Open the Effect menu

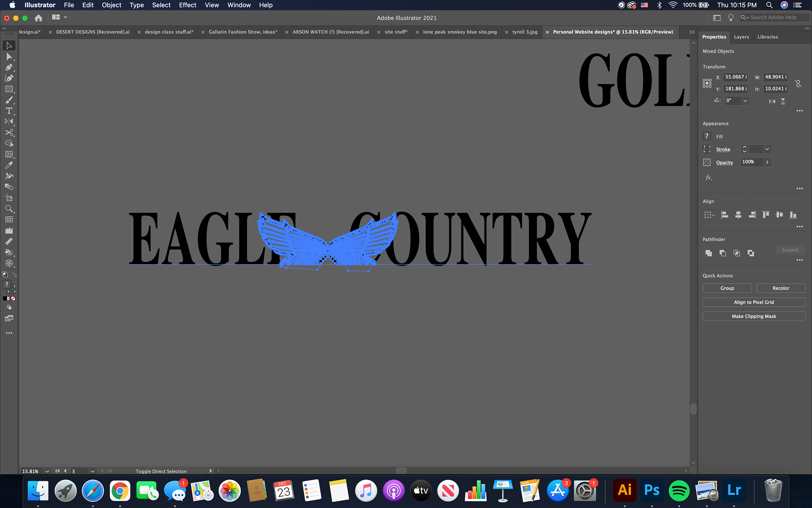point(187,5)
